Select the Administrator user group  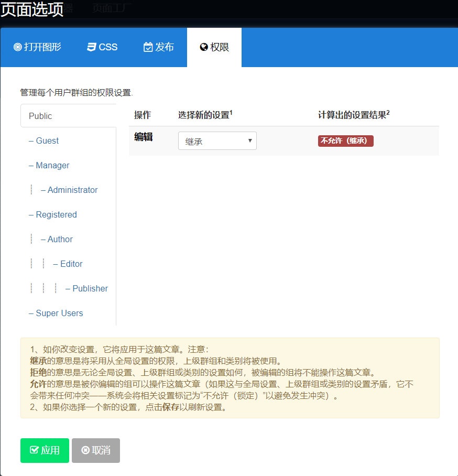69,190
